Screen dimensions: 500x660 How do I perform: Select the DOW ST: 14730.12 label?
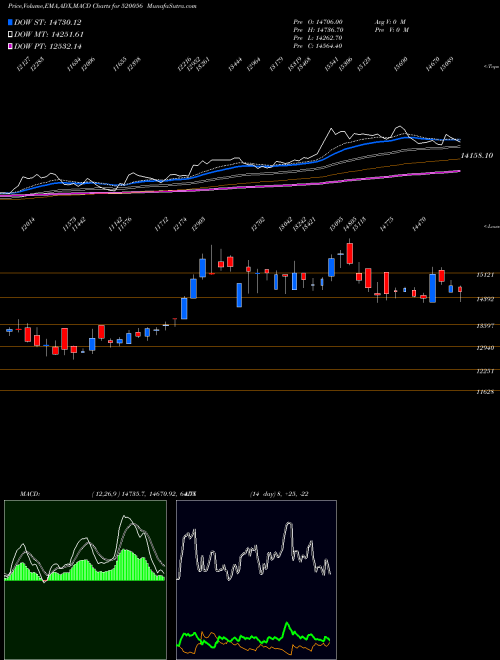(48, 22)
